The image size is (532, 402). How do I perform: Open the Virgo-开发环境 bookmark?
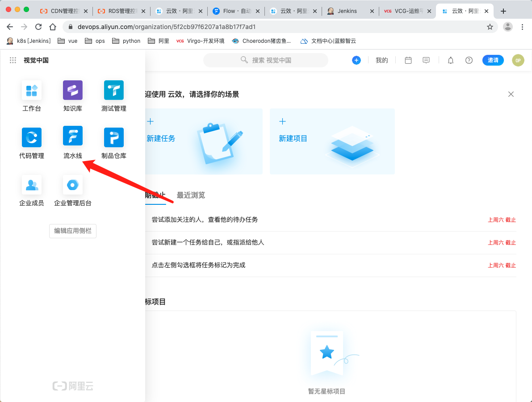tap(200, 41)
